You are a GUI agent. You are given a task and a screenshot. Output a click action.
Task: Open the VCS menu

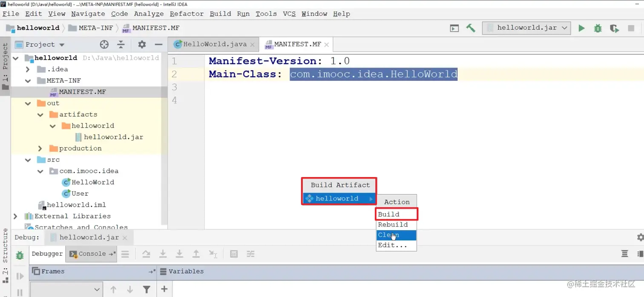289,14
